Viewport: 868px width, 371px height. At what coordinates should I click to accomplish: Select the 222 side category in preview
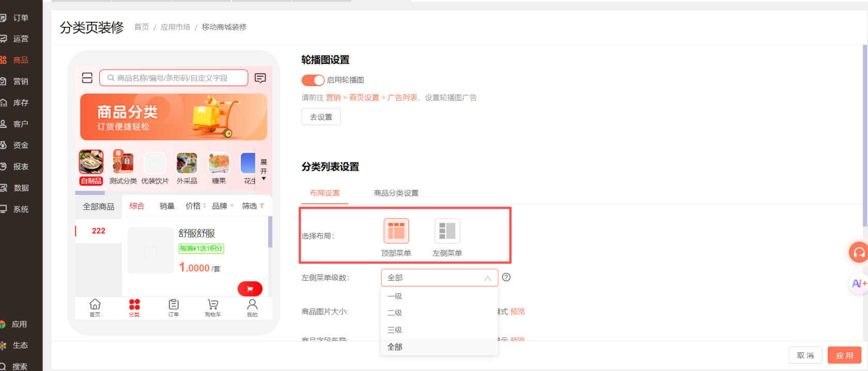[x=99, y=231]
